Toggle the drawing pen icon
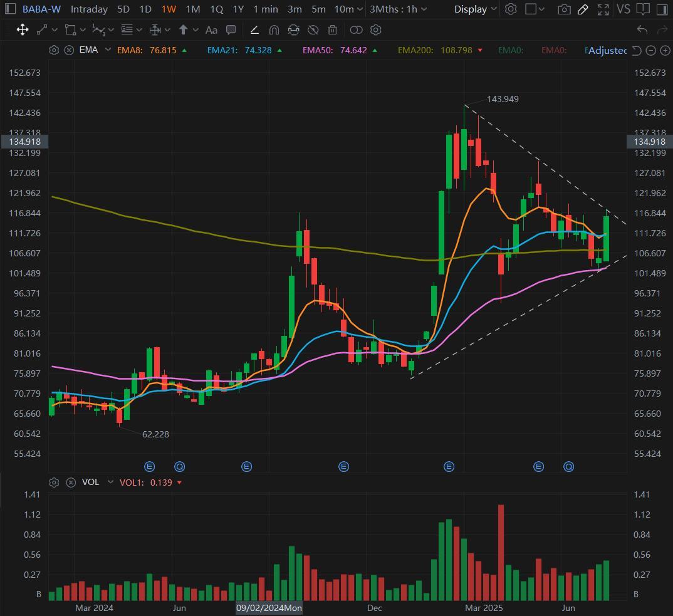The width and height of the screenshot is (673, 616). (x=583, y=9)
